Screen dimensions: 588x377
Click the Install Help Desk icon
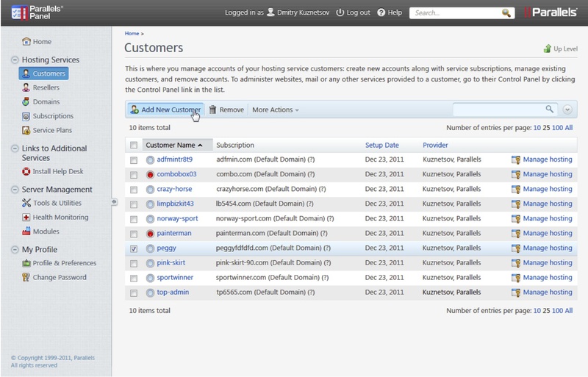[26, 172]
